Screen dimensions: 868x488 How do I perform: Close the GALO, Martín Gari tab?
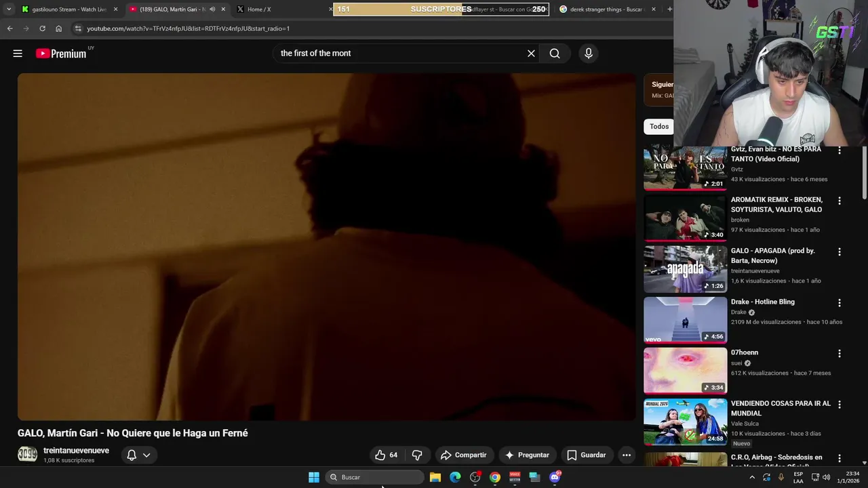click(x=223, y=9)
